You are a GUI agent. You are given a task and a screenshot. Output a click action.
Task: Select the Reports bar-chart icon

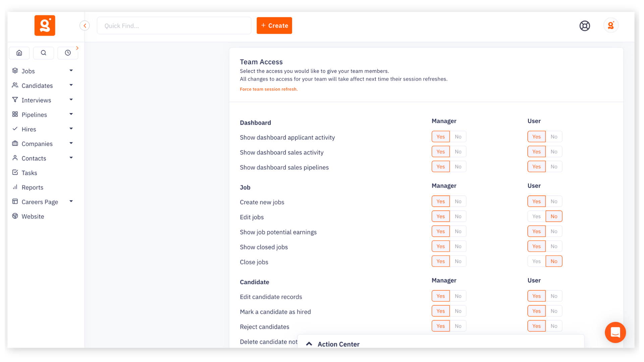coord(15,187)
